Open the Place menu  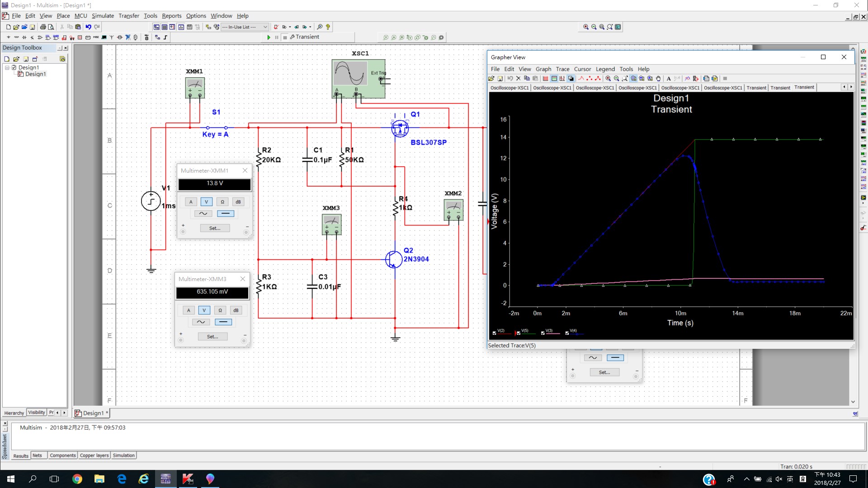coord(63,16)
